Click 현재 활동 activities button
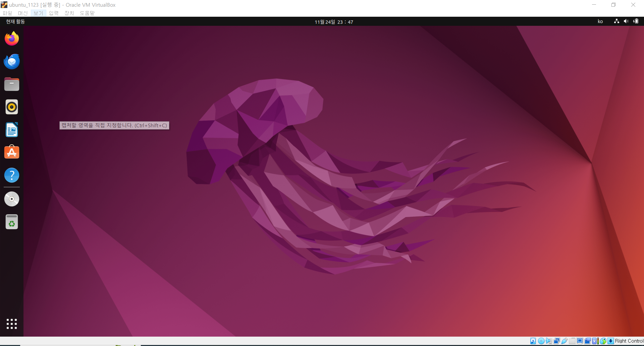 click(x=15, y=21)
